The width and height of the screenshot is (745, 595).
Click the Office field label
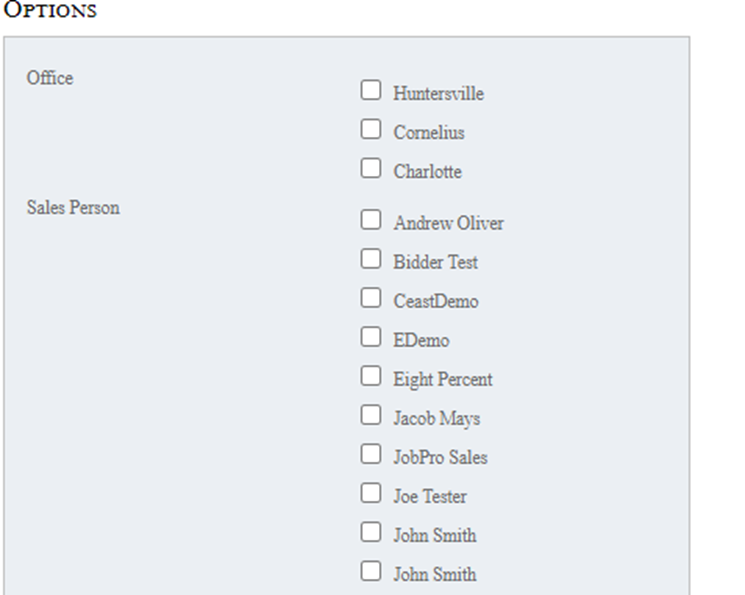coord(50,78)
